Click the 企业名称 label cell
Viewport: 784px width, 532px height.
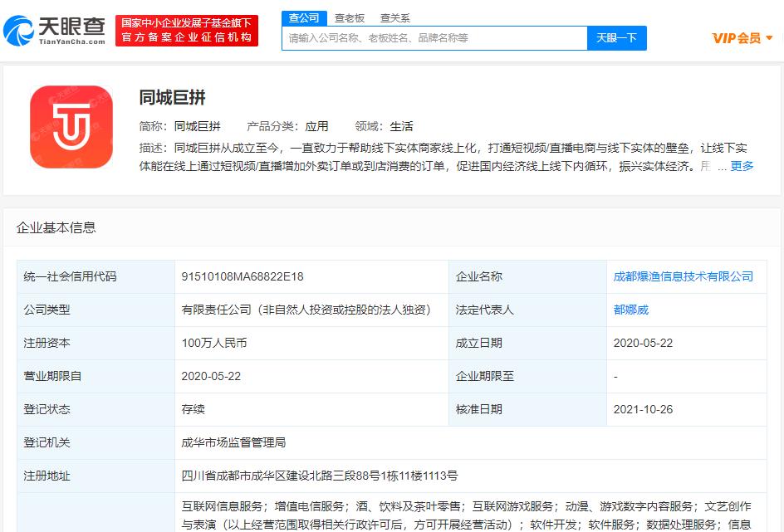pyautogui.click(x=528, y=276)
